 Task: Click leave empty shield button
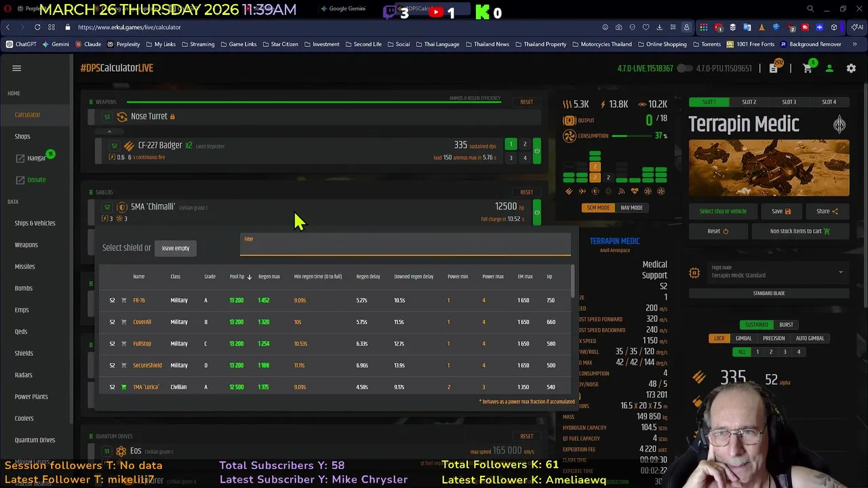click(176, 248)
